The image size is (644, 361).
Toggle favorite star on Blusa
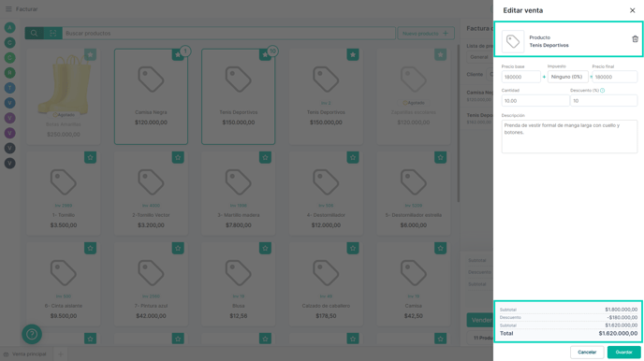coord(265,248)
